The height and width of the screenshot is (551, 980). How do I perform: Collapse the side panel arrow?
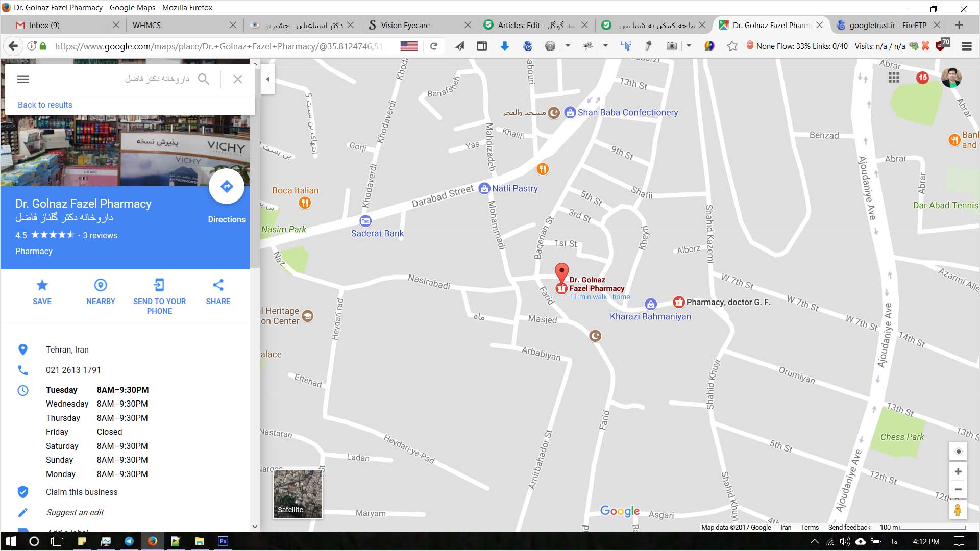point(268,79)
